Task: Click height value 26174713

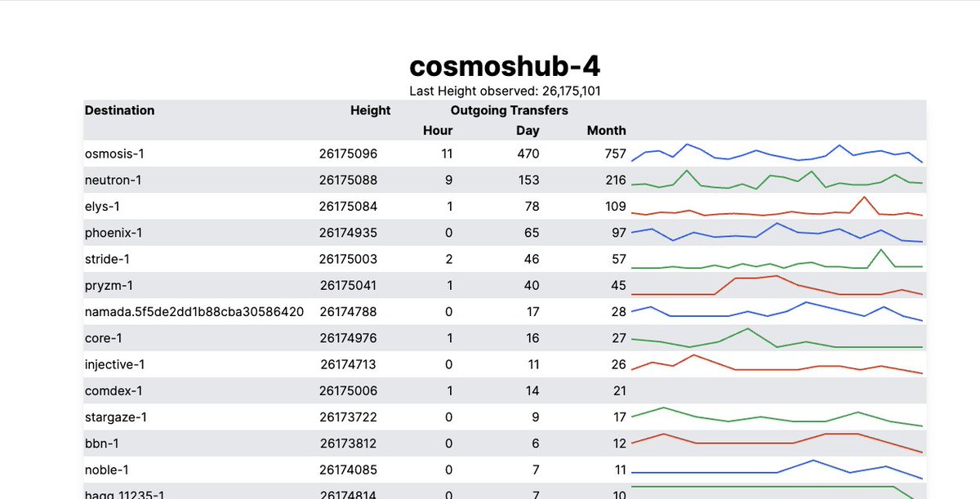Action: pyautogui.click(x=349, y=364)
